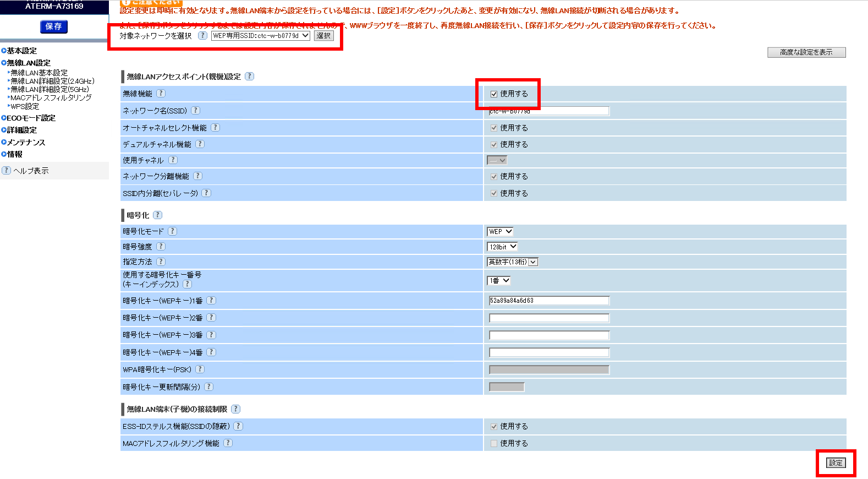Expand the 暗号強度 128bit dropdown
868x479 pixels.
[x=502, y=247]
